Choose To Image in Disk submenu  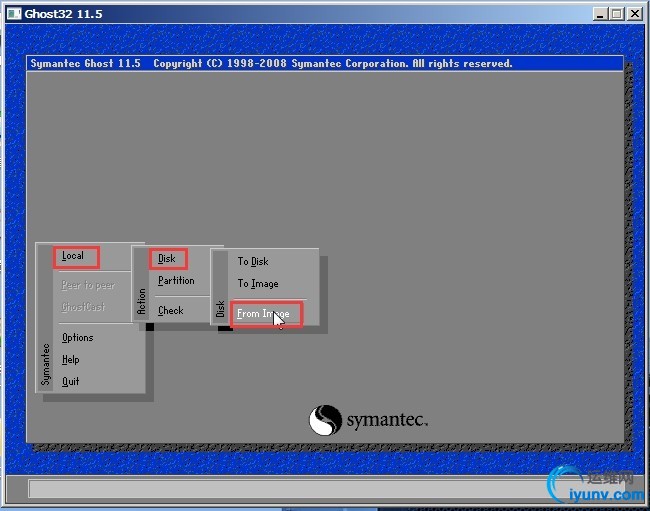pyautogui.click(x=258, y=284)
